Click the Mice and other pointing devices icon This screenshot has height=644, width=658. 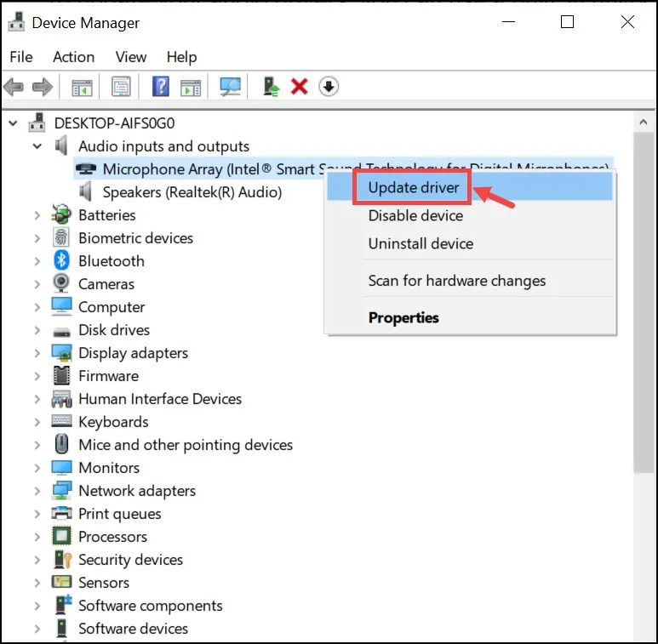(61, 444)
